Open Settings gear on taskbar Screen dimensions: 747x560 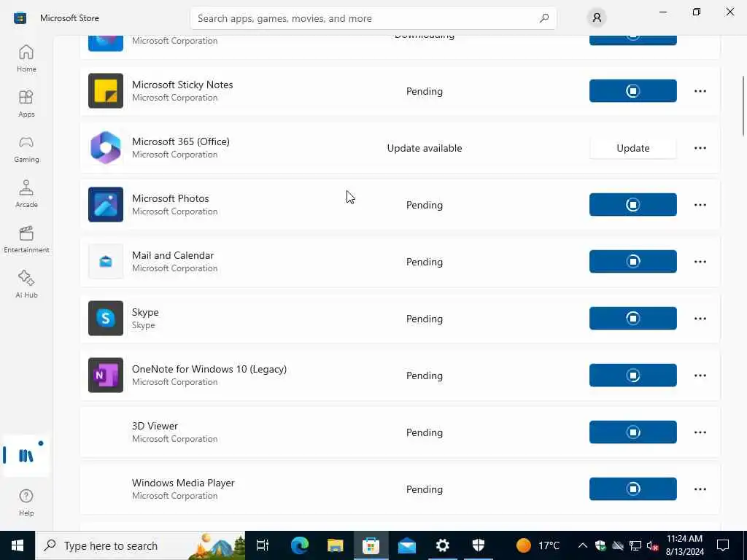click(443, 545)
